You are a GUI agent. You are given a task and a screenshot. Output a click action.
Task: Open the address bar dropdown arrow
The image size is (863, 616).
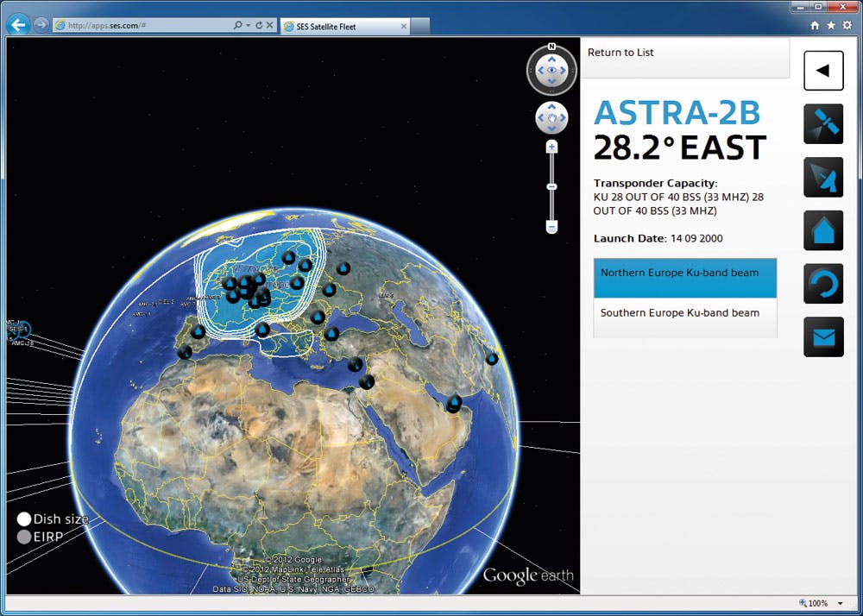click(249, 25)
